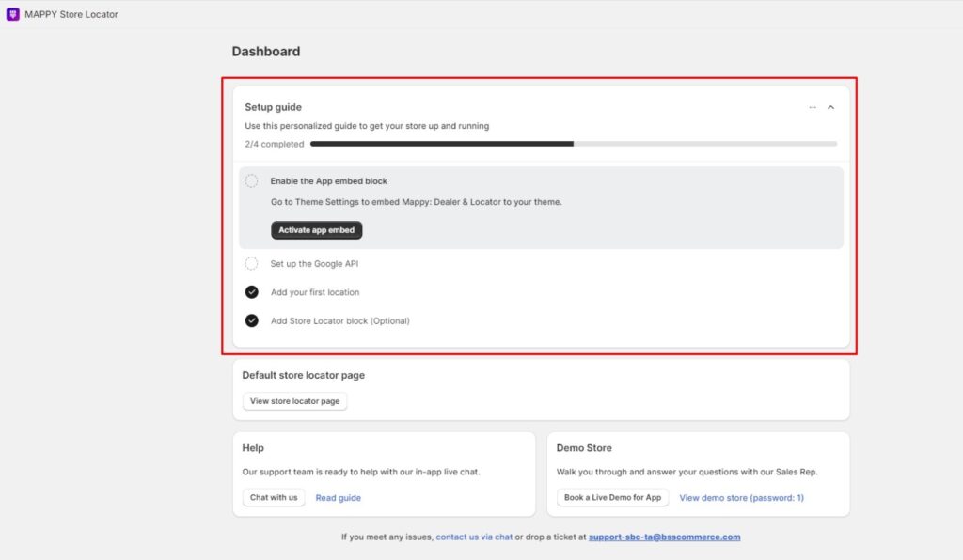963x560 pixels.
Task: Click the 2/4 completed label
Action: (275, 144)
